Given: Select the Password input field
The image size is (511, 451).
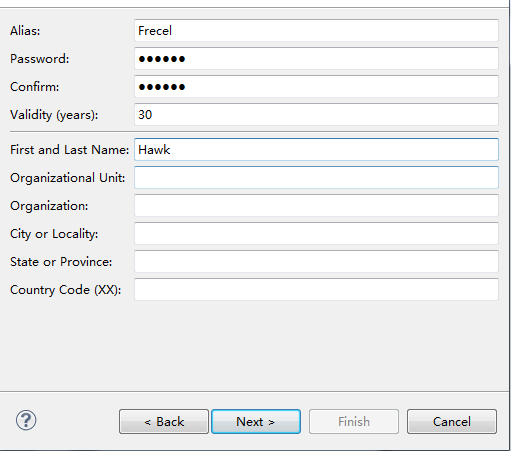Looking at the screenshot, I should 316,59.
